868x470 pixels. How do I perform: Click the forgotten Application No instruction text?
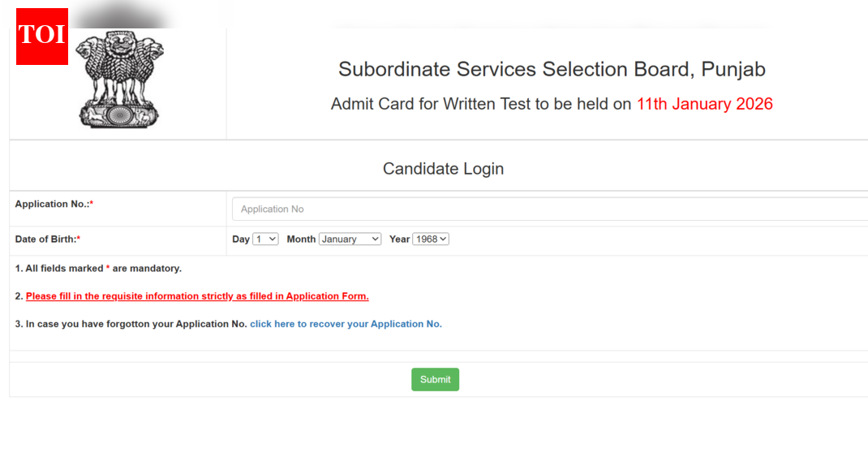click(130, 324)
